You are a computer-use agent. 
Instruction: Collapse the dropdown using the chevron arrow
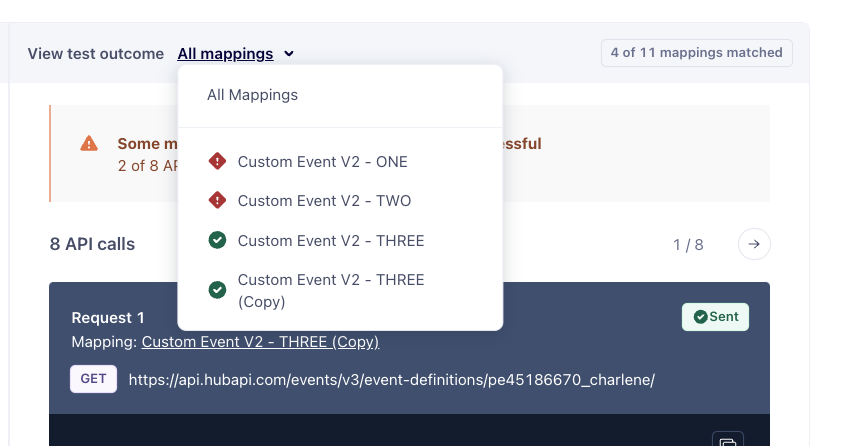point(289,54)
